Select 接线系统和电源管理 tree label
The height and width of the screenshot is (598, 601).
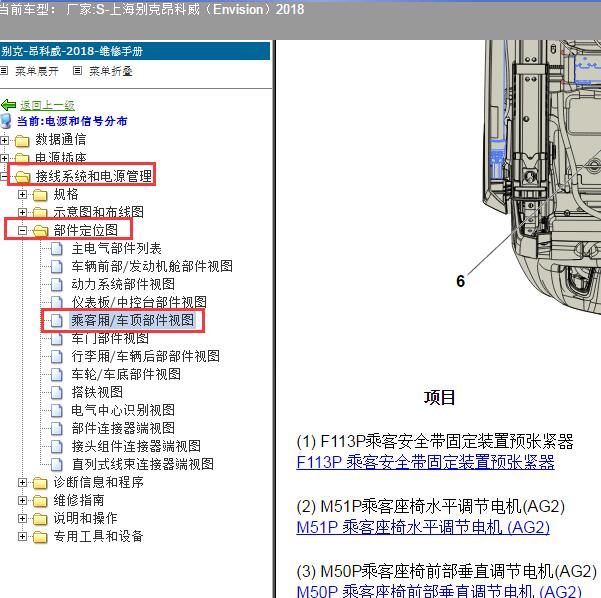94,176
